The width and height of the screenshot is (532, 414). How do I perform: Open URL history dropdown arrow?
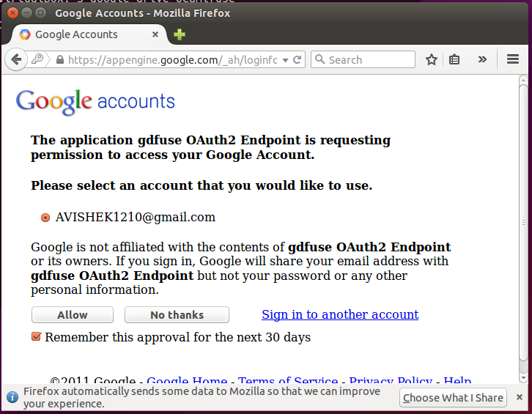[285, 60]
